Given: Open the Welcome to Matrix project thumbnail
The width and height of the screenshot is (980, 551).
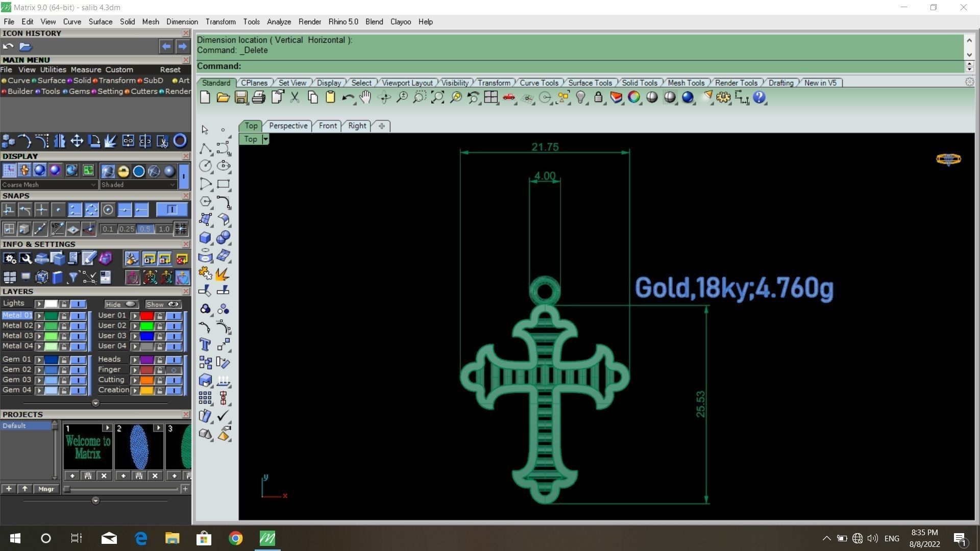Looking at the screenshot, I should (x=88, y=447).
